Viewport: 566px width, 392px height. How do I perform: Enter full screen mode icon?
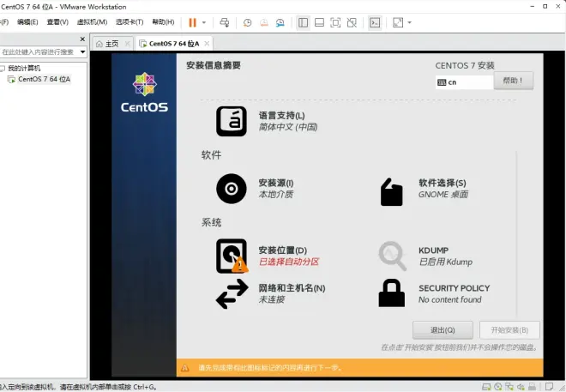click(335, 23)
